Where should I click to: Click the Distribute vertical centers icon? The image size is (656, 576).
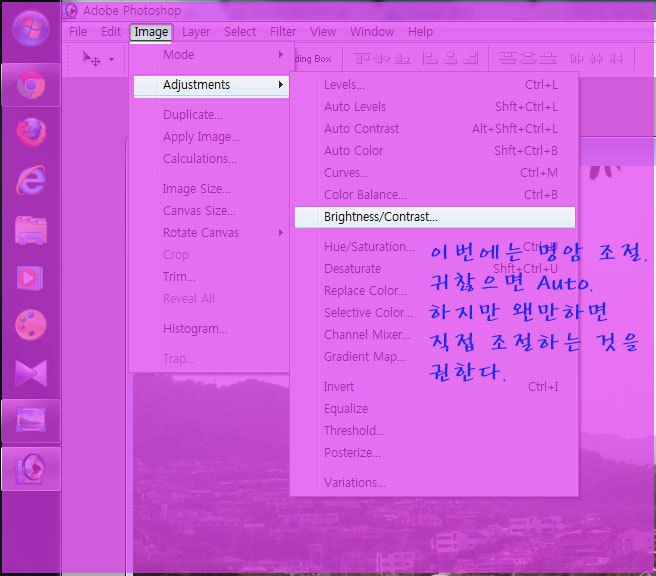pyautogui.click(x=527, y=58)
